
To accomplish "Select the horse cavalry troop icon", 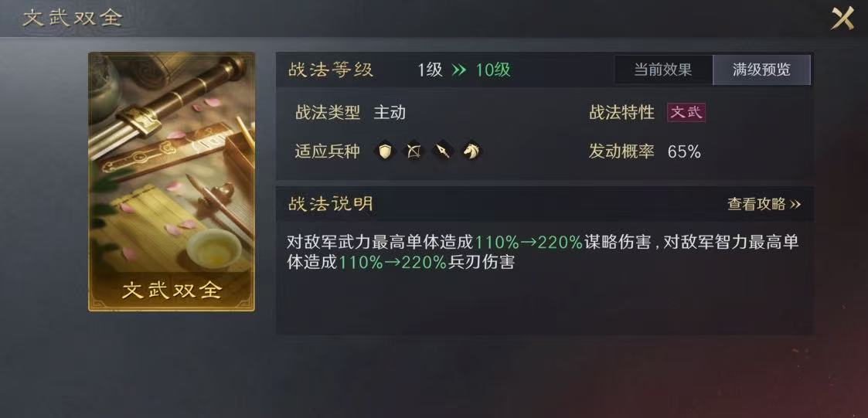I will click(471, 151).
